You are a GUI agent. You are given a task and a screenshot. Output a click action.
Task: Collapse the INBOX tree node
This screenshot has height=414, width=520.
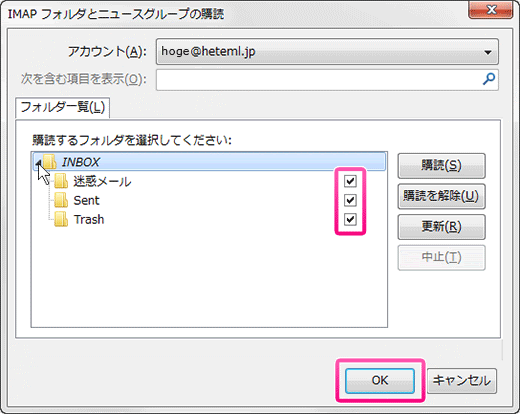[x=39, y=163]
